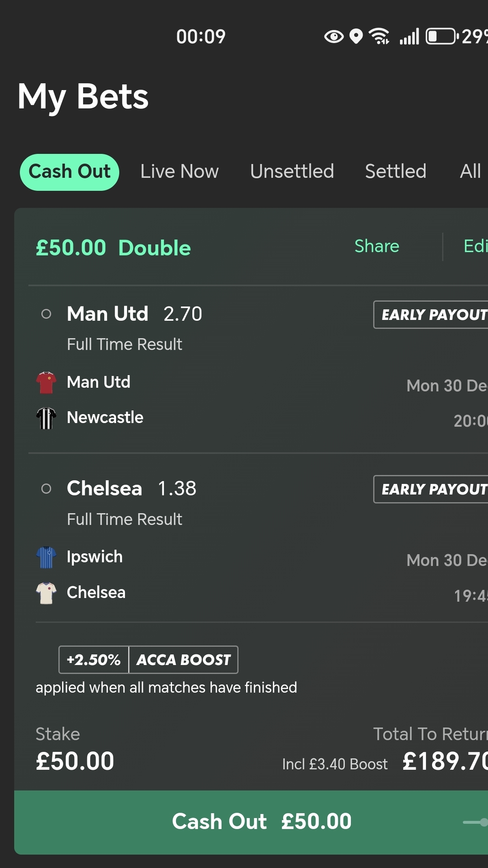Open the Settled bets tab

coord(396,172)
